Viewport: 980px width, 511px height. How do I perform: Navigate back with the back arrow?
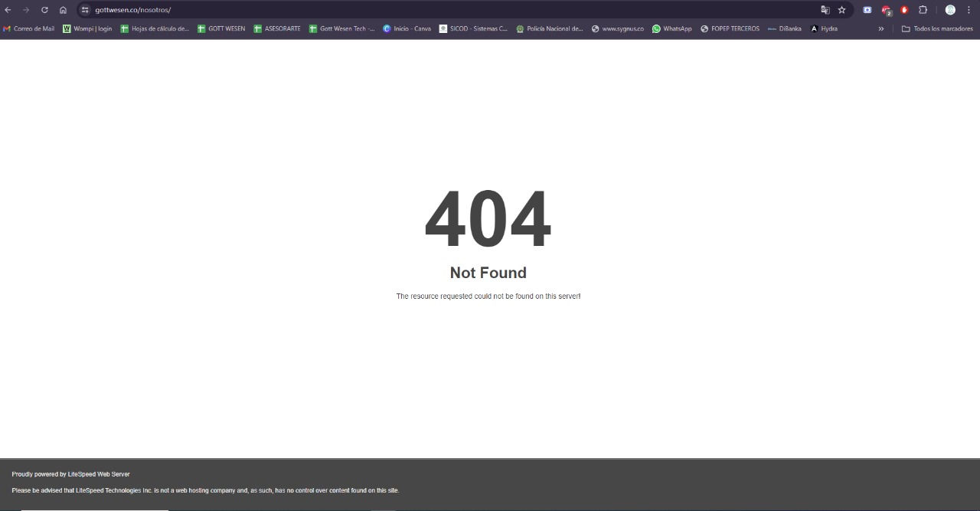pos(8,10)
